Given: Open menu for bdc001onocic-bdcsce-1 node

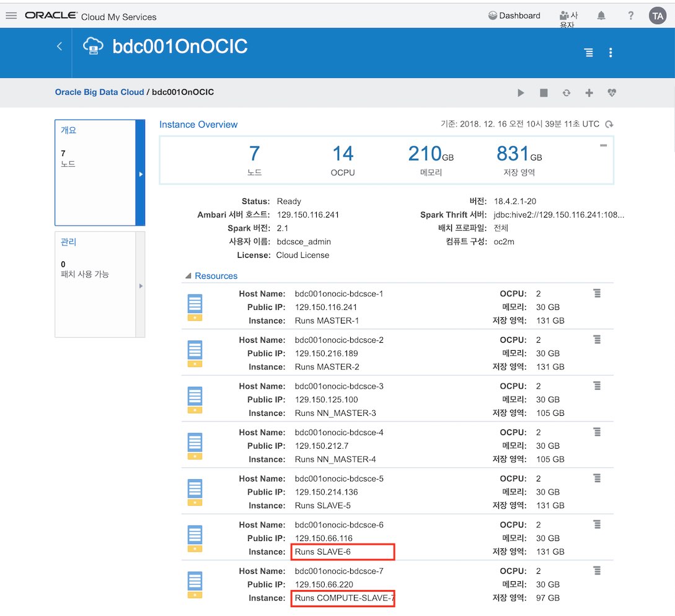Looking at the screenshot, I should coord(597,293).
